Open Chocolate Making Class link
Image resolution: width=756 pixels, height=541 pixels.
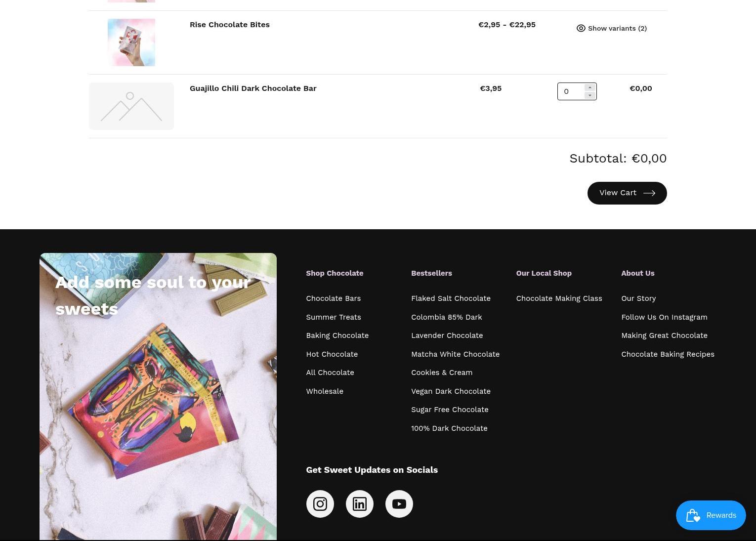tap(559, 298)
